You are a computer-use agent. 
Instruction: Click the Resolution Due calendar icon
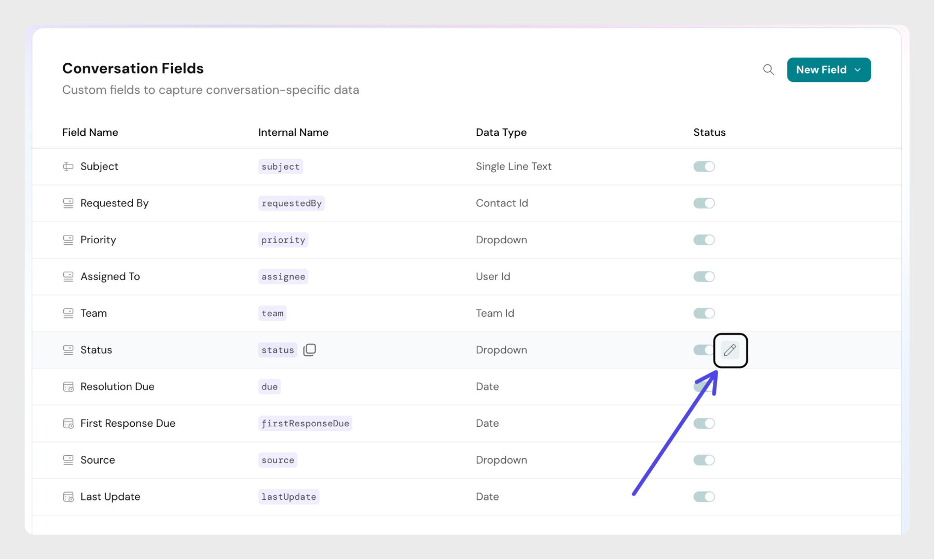pyautogui.click(x=68, y=387)
